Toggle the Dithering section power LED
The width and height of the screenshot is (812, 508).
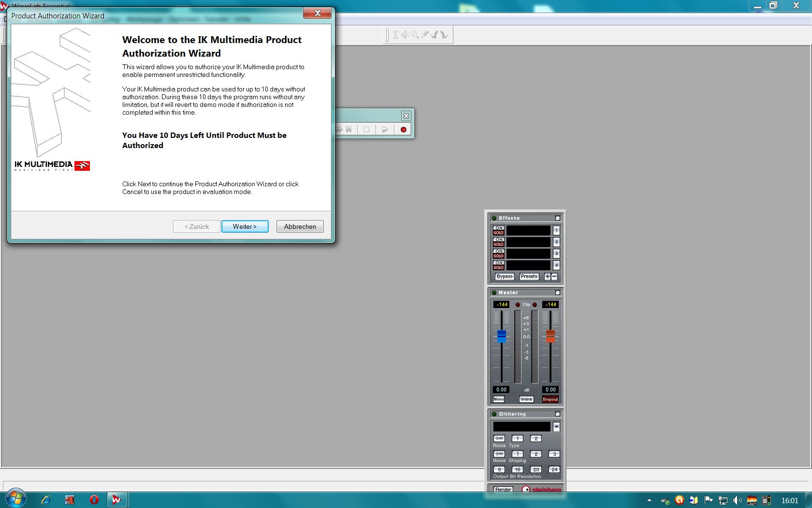pyautogui.click(x=494, y=414)
